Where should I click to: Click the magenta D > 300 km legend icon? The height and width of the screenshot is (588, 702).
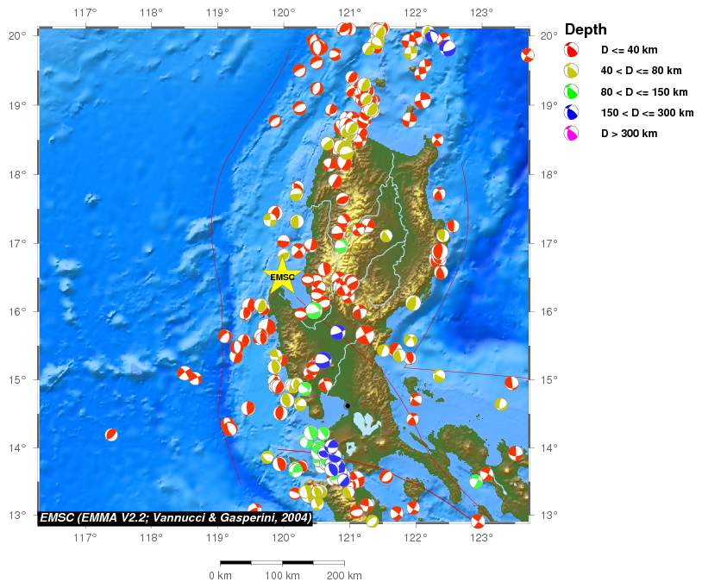(x=571, y=134)
